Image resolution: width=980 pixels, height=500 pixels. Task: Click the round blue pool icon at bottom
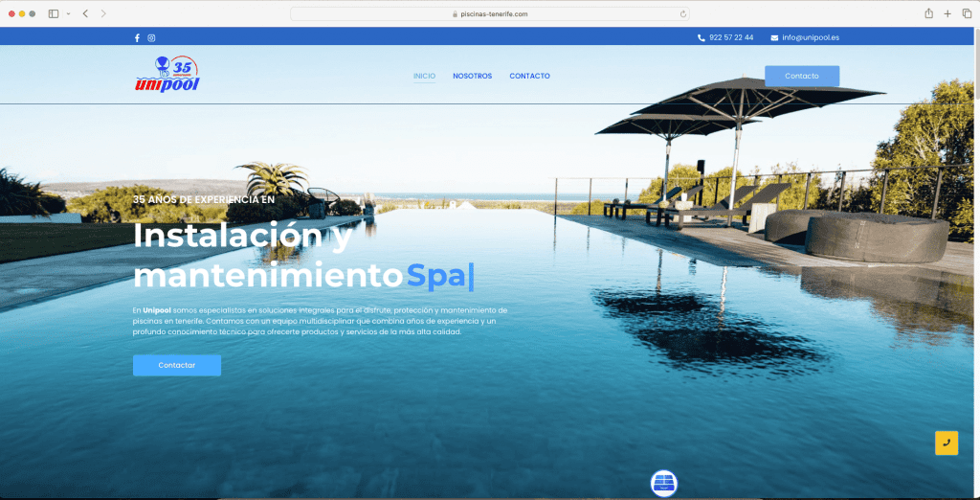[663, 483]
